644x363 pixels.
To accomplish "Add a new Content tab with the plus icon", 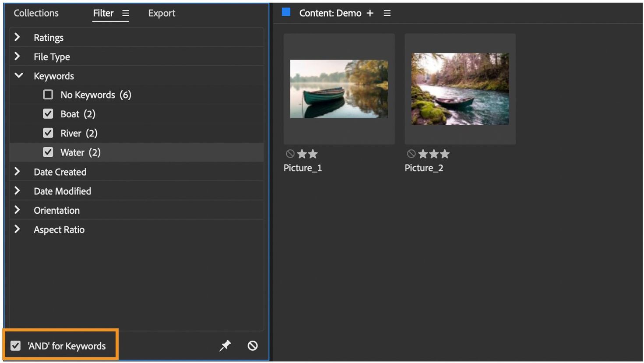I will point(370,13).
